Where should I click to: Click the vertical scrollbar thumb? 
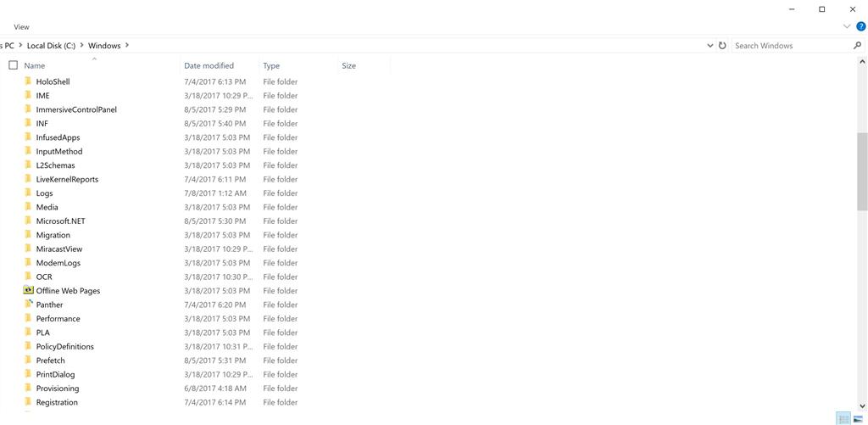pyautogui.click(x=862, y=171)
